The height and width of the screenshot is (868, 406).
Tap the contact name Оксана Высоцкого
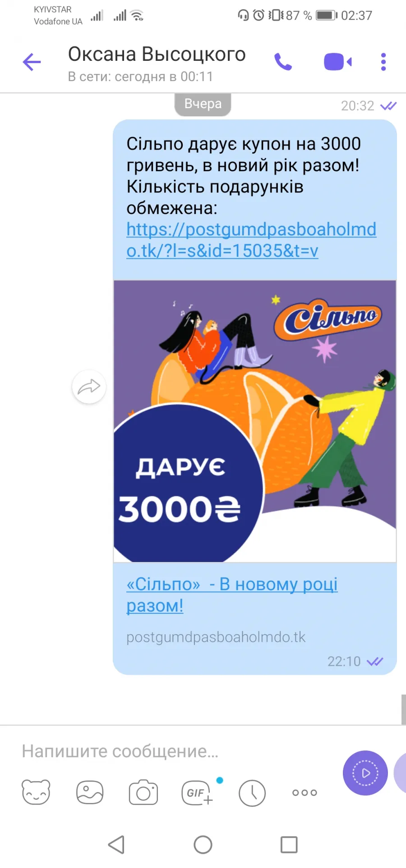coord(157,54)
